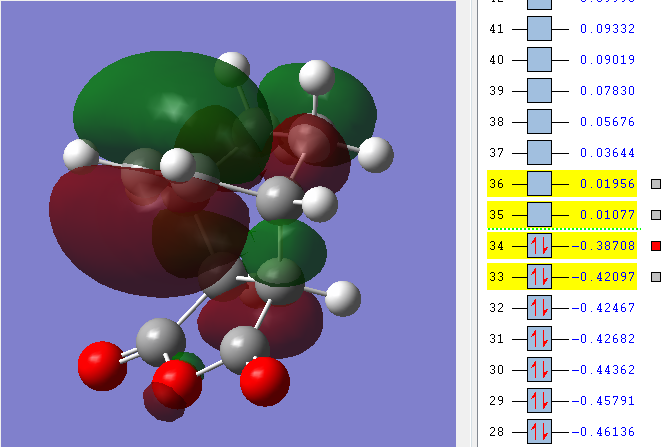The width and height of the screenshot is (668, 447).
Task: Show surface via gray square beside orbital 33
Action: click(x=656, y=277)
